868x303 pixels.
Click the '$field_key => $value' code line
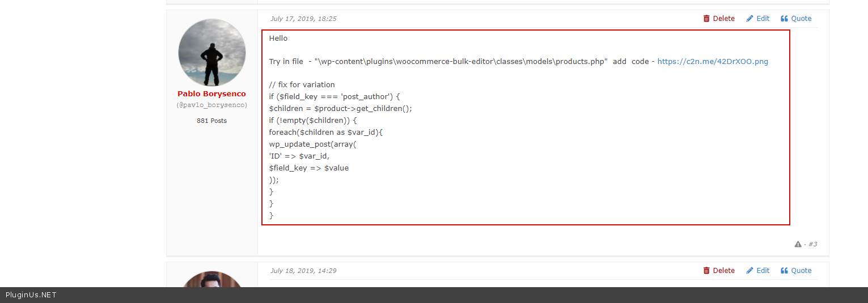[x=308, y=168]
